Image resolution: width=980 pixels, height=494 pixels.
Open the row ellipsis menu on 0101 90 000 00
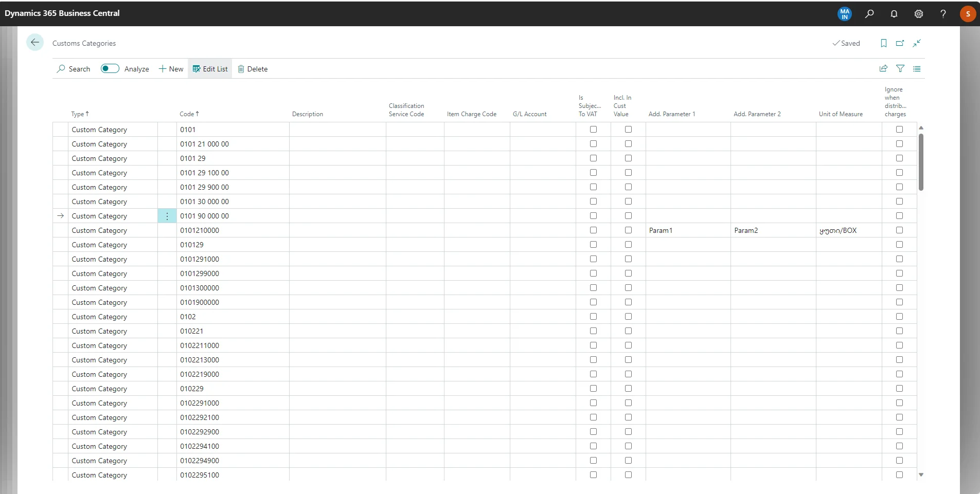tap(166, 216)
